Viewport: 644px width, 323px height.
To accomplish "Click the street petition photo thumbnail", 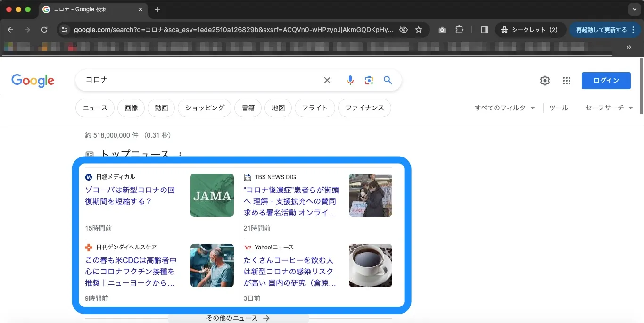I will click(371, 195).
